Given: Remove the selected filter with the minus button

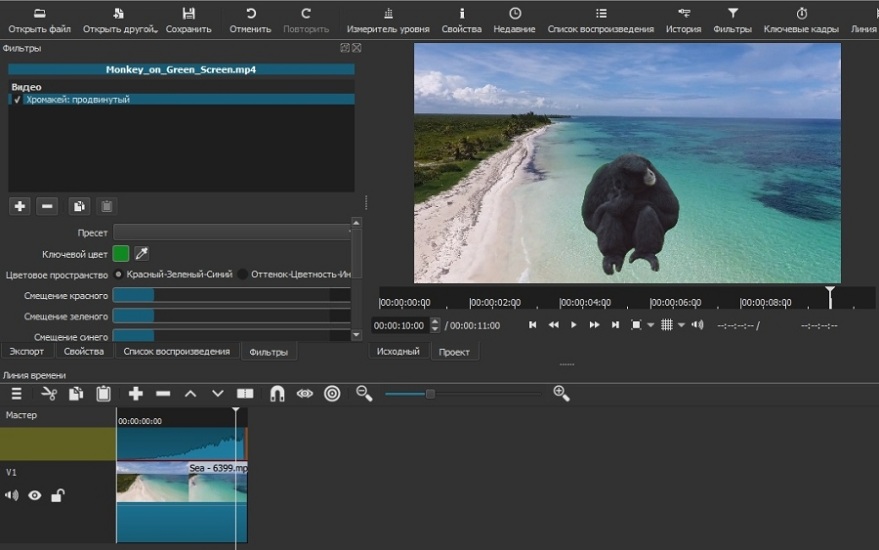Looking at the screenshot, I should [47, 206].
